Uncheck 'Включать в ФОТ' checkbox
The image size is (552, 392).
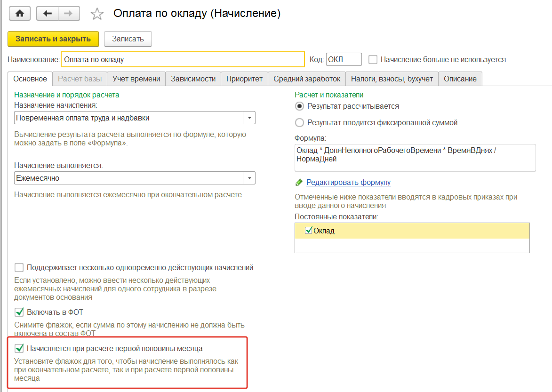coord(19,312)
